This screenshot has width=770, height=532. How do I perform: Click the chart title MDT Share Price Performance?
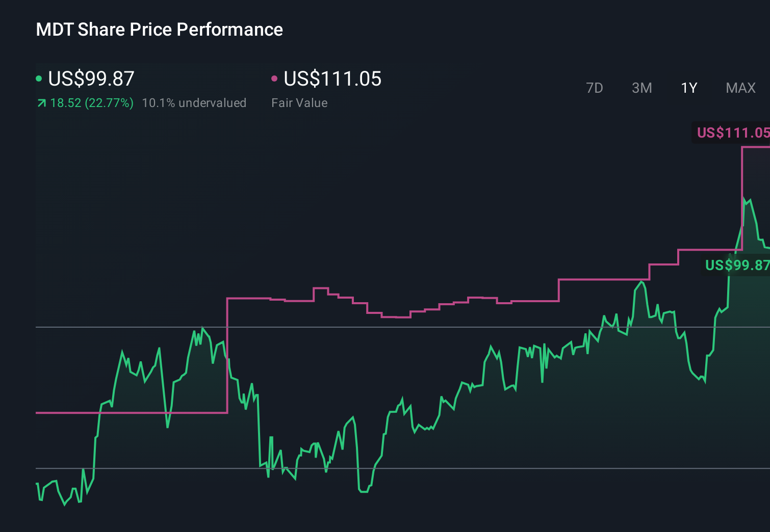click(159, 30)
